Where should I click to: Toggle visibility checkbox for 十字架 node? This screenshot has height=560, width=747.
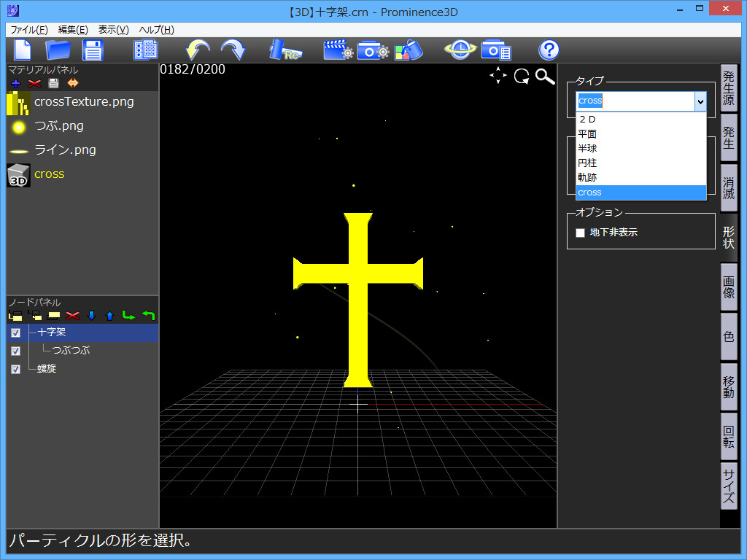[16, 332]
